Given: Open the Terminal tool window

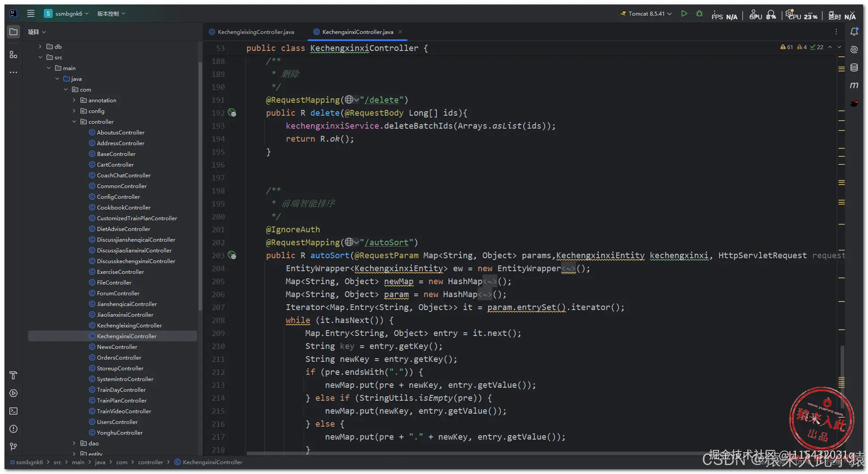Looking at the screenshot, I should pos(13,411).
